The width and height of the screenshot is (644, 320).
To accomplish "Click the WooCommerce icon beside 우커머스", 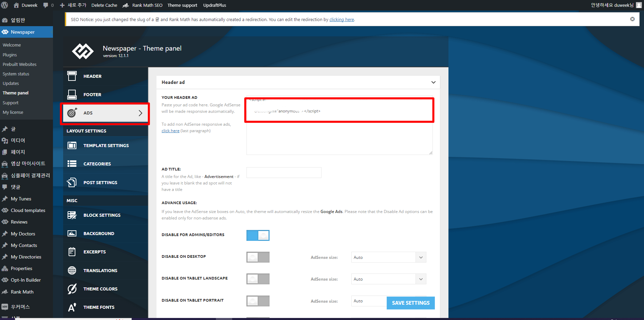I will [5, 307].
